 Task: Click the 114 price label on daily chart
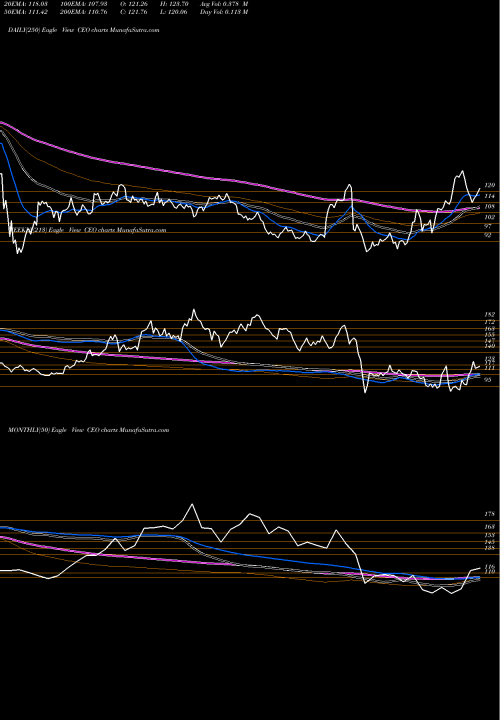pos(490,196)
